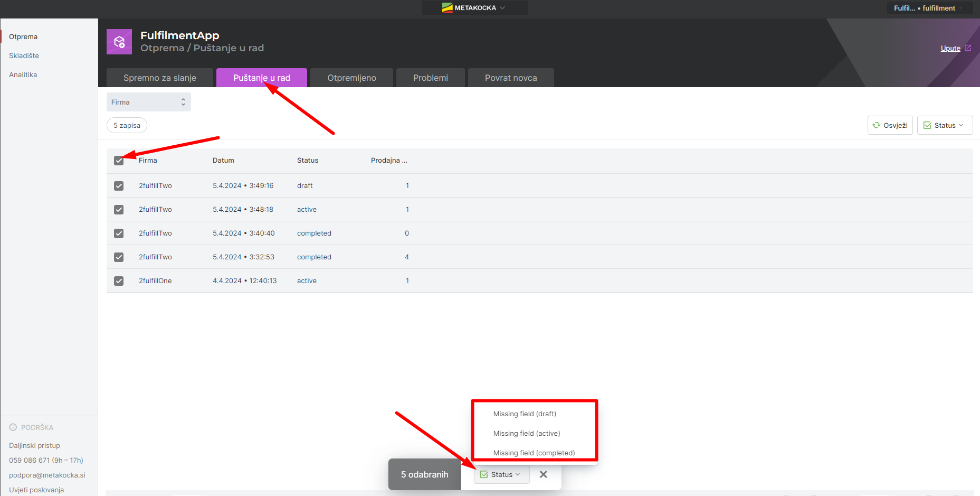Image resolution: width=980 pixels, height=496 pixels.
Task: Uncheck the active 3:48:18 row checkbox
Action: [x=119, y=210]
